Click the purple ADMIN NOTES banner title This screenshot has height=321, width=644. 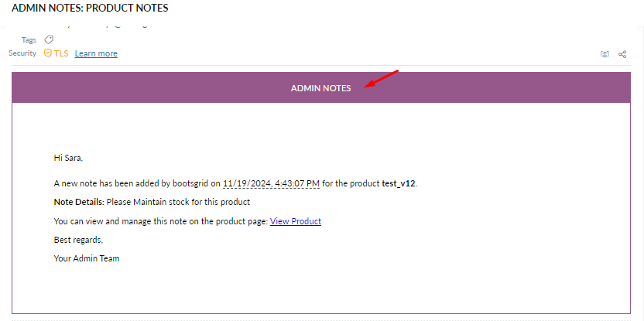point(320,88)
